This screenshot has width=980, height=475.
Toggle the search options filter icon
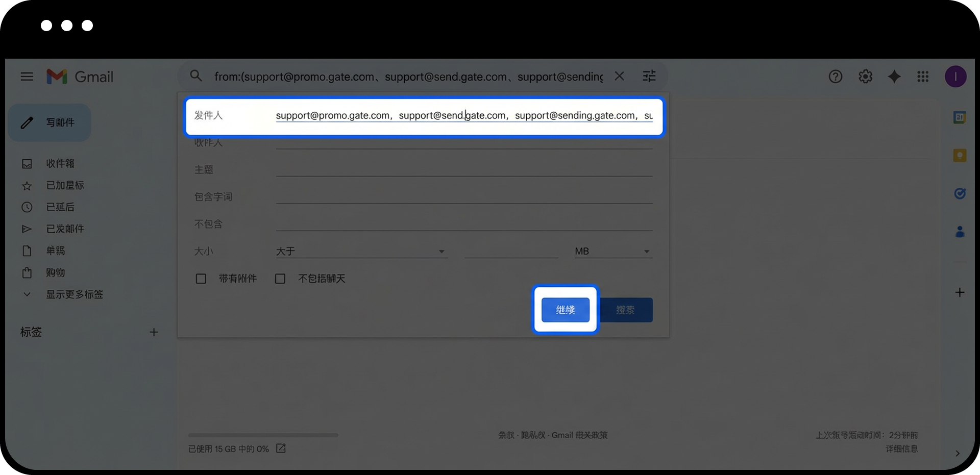(x=649, y=77)
